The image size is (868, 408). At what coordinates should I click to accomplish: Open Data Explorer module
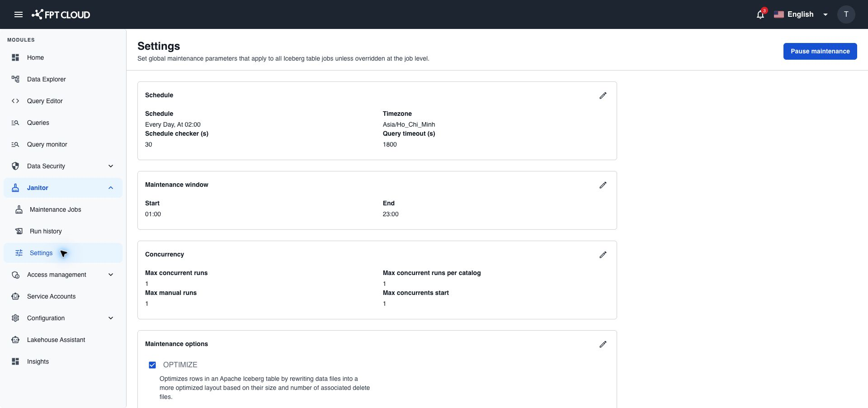pyautogui.click(x=63, y=79)
